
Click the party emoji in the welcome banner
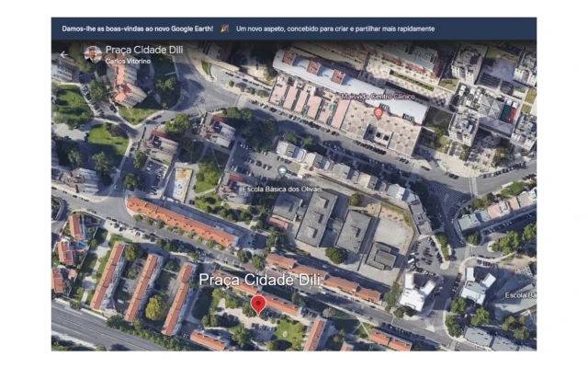pyautogui.click(x=224, y=29)
